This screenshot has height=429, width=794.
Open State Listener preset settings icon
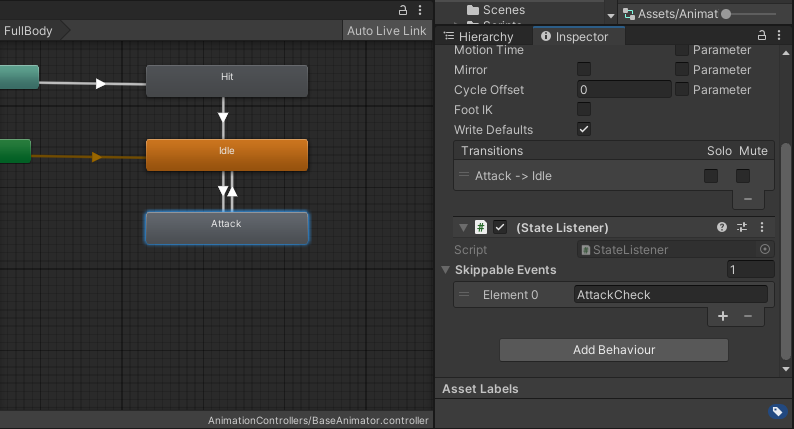742,228
